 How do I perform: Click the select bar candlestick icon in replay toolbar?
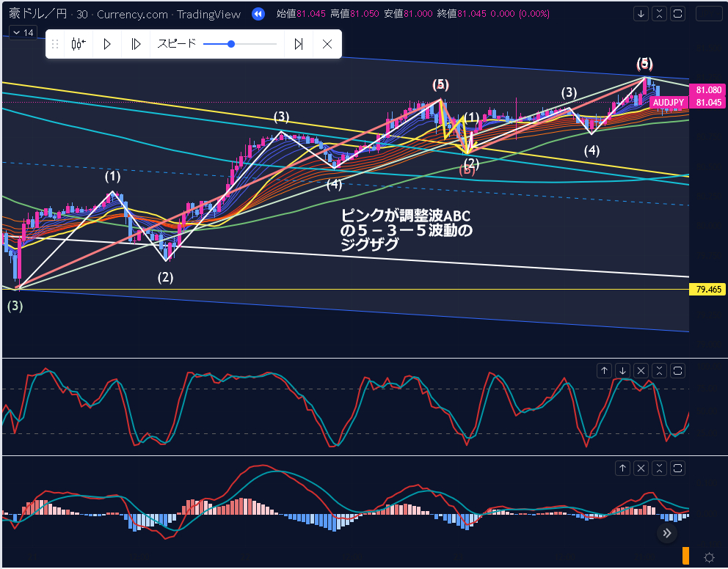click(78, 44)
